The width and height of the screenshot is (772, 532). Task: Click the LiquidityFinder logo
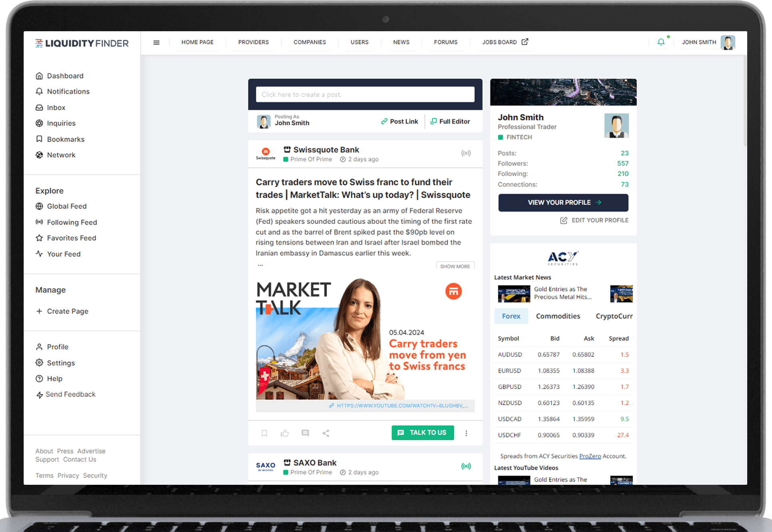tap(82, 43)
